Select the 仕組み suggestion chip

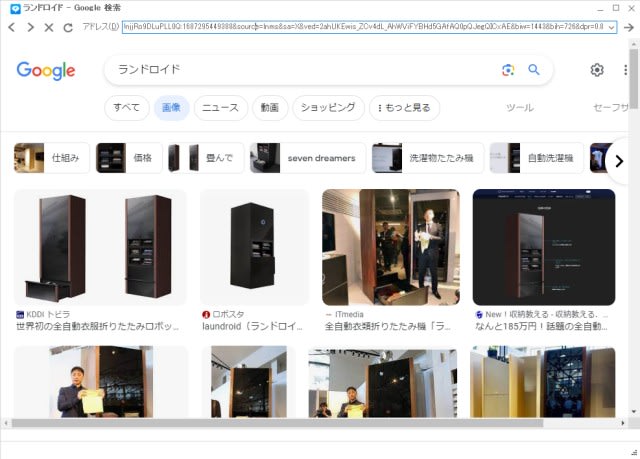(x=51, y=158)
